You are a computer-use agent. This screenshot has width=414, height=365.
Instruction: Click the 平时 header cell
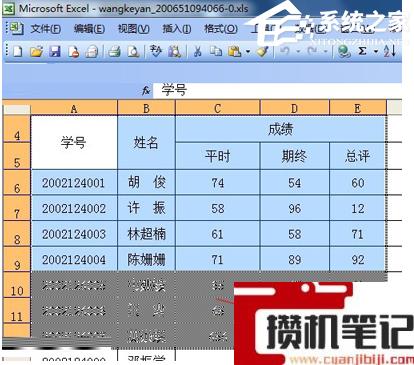(x=218, y=156)
